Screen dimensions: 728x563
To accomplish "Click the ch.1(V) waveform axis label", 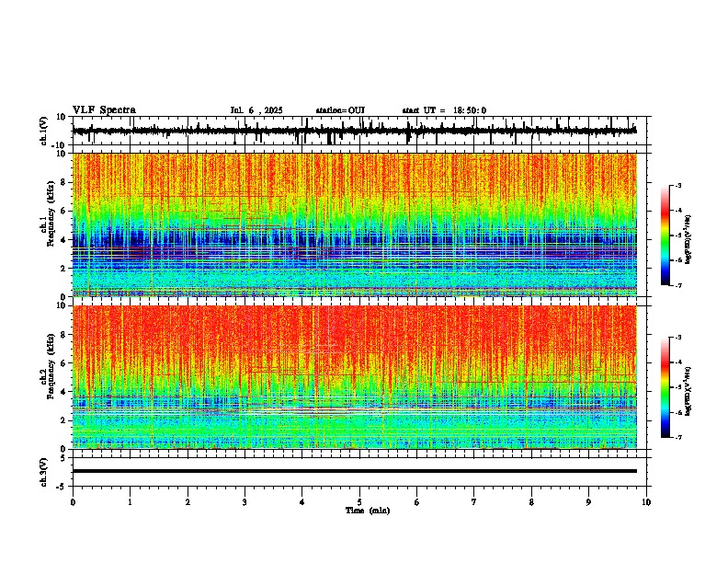I will (45, 131).
